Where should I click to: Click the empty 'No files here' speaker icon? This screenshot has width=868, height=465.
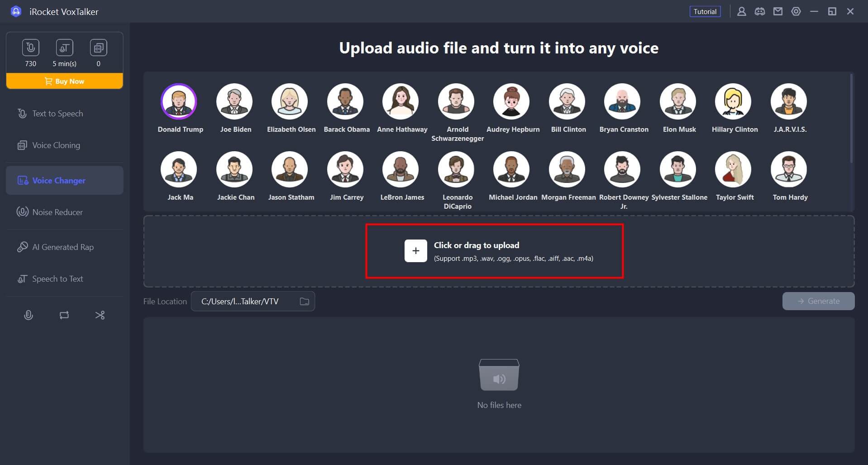point(499,375)
